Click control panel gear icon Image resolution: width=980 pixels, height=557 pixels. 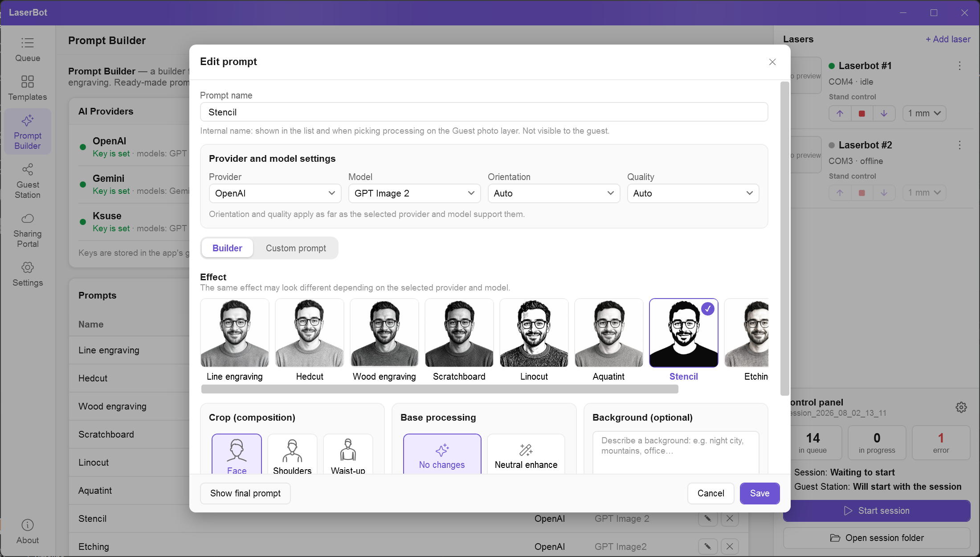[x=961, y=407]
